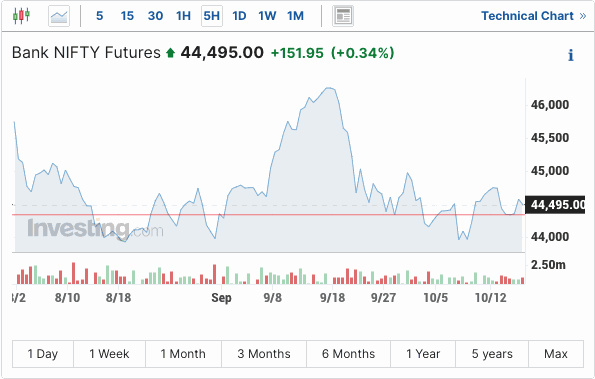Image resolution: width=595 pixels, height=379 pixels.
Task: Click the 8/18 date label
Action: click(x=118, y=298)
